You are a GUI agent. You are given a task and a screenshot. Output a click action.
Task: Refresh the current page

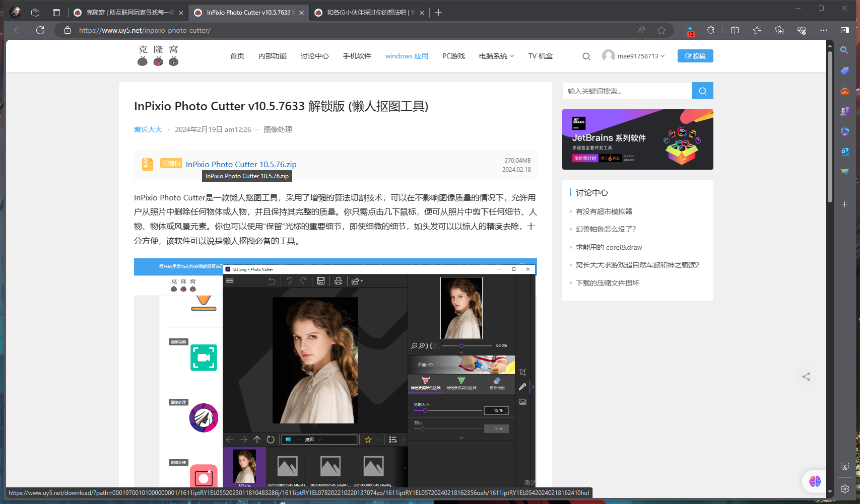[40, 30]
